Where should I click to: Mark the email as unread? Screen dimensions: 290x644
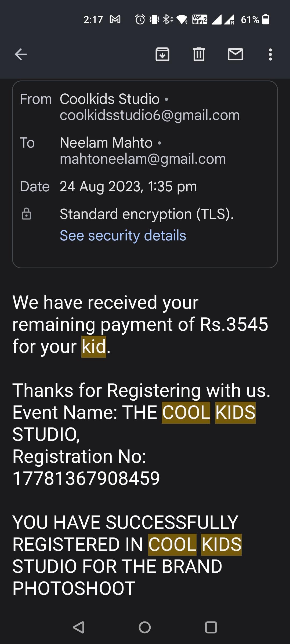(235, 54)
